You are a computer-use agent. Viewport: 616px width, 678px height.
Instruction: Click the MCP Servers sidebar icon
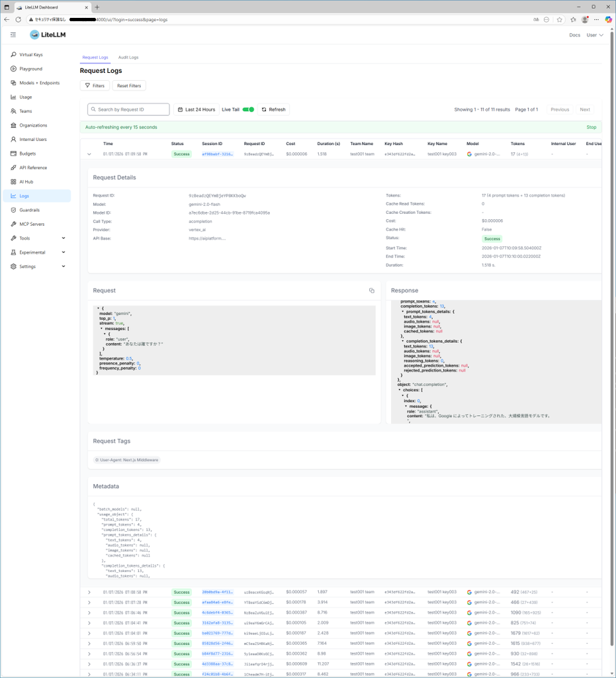coord(13,224)
